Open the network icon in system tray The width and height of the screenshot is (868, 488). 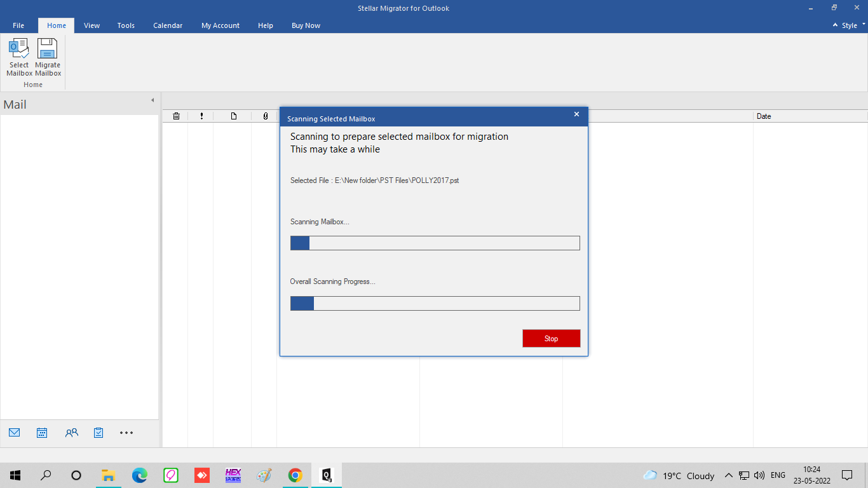click(744, 475)
